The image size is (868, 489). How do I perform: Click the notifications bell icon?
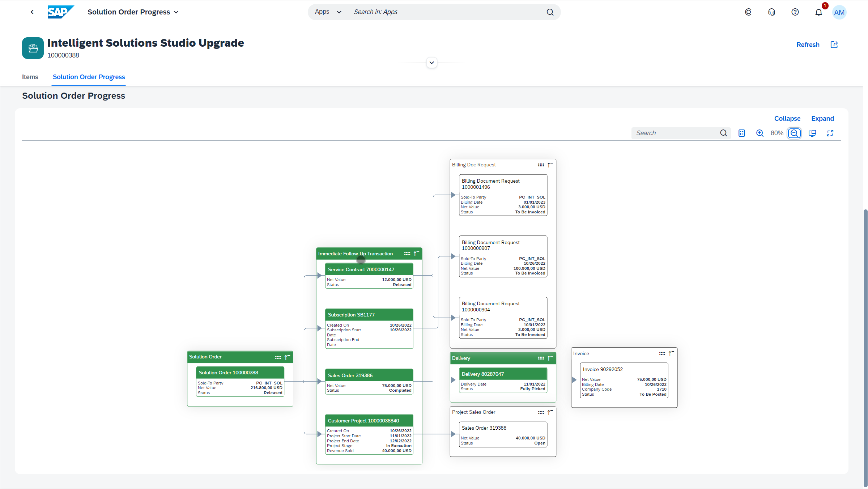pos(818,12)
